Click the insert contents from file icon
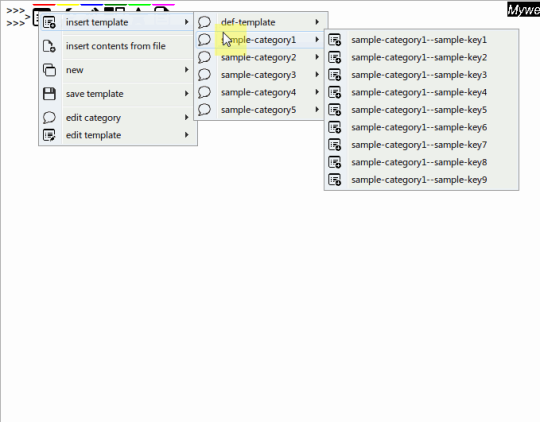This screenshot has width=540, height=422. pyautogui.click(x=49, y=46)
